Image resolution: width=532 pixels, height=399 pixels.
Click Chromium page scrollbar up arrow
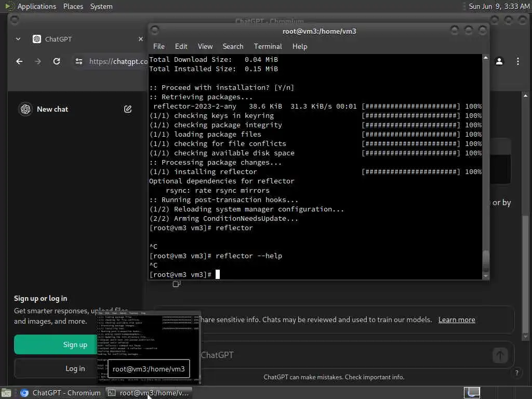coord(525,96)
